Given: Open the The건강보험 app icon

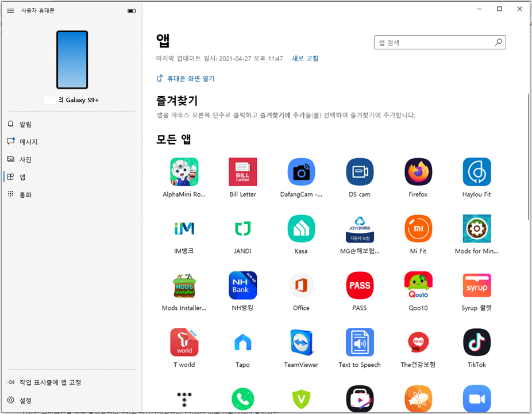Looking at the screenshot, I should pyautogui.click(x=418, y=342).
